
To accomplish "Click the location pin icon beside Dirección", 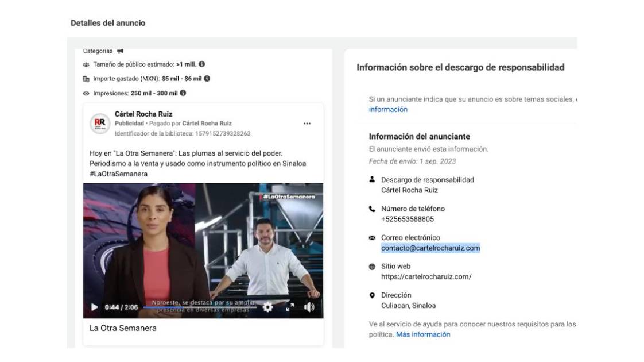I will 372,295.
